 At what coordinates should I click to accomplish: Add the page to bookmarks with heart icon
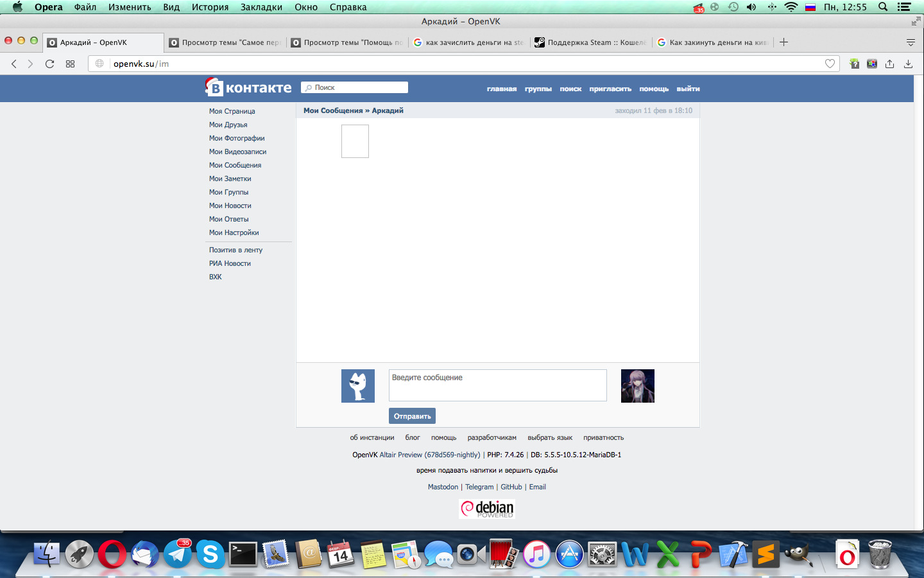pyautogui.click(x=830, y=64)
